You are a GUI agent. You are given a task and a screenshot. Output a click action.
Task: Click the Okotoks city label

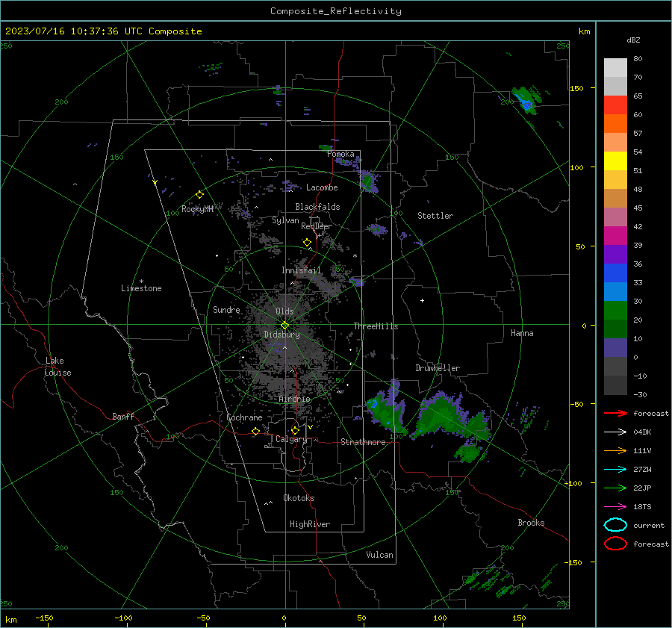[299, 498]
